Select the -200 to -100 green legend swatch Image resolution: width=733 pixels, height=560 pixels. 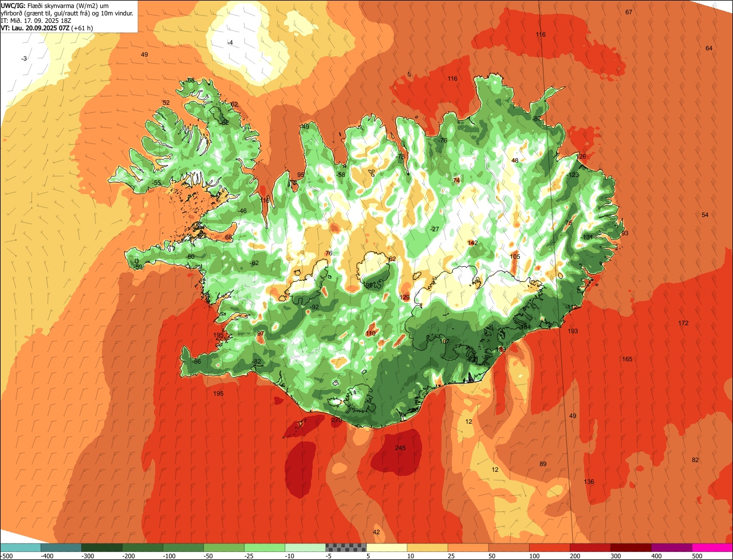[x=143, y=547]
